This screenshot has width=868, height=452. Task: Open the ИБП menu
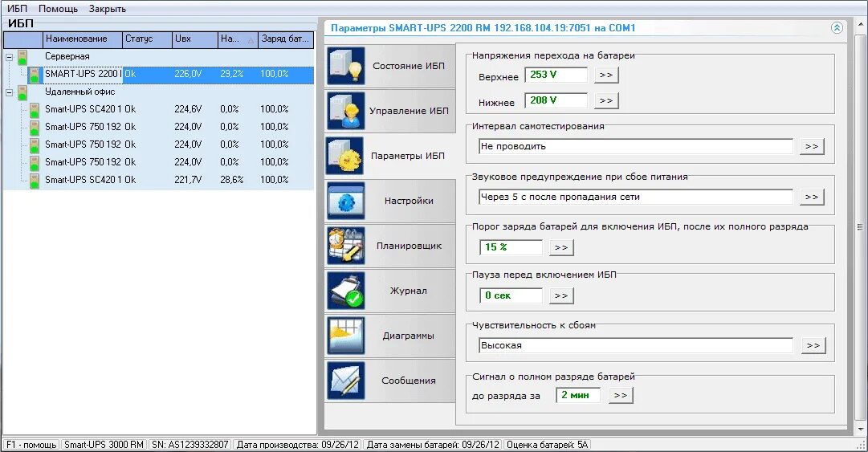pyautogui.click(x=17, y=9)
